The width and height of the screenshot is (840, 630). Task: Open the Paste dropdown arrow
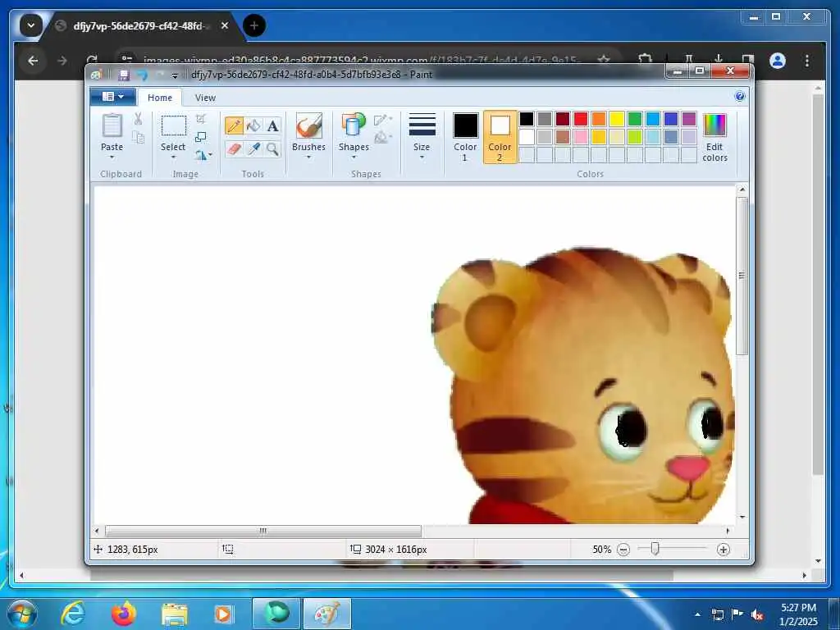coord(112,157)
